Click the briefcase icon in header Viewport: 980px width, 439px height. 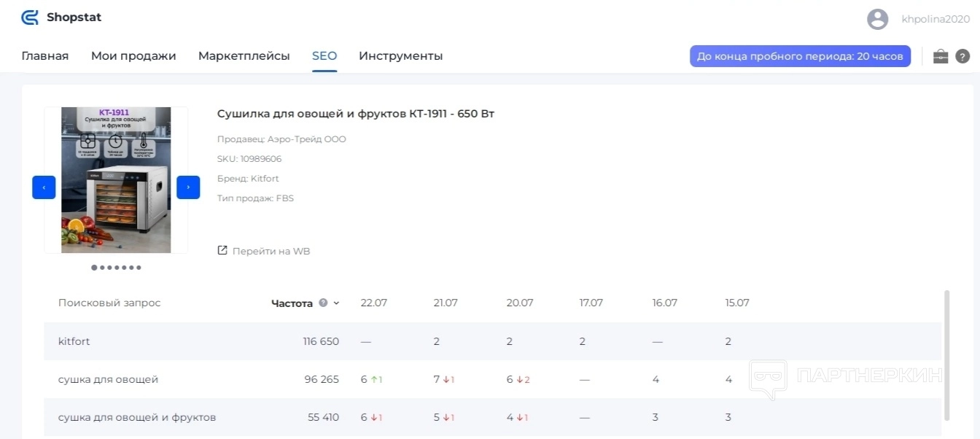pos(941,56)
